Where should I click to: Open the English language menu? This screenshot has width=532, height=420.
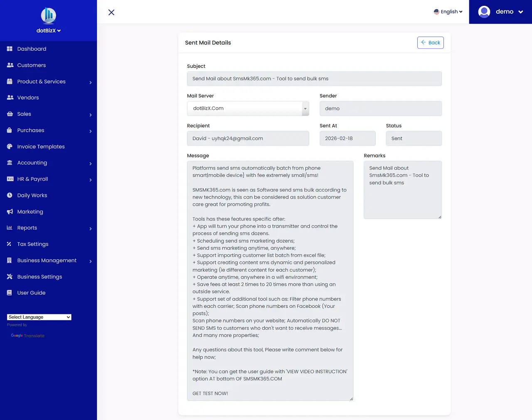coord(448,12)
